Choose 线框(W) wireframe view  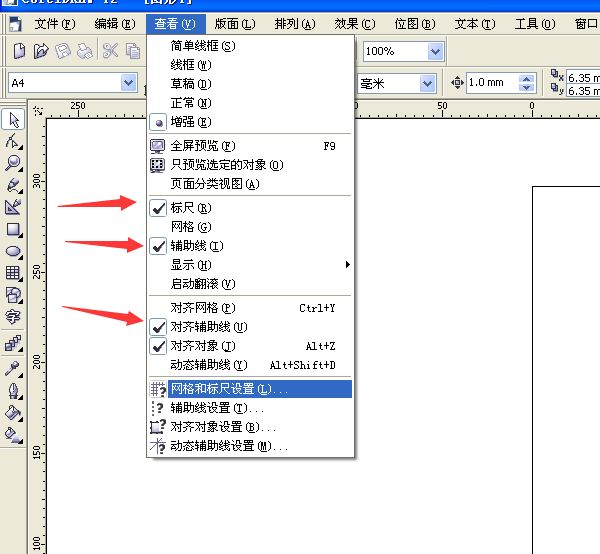(250, 65)
